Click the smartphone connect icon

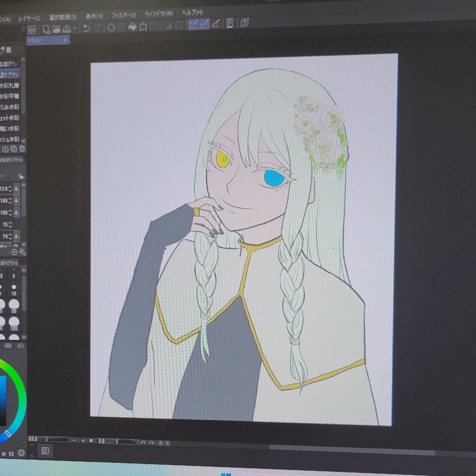coord(230,23)
